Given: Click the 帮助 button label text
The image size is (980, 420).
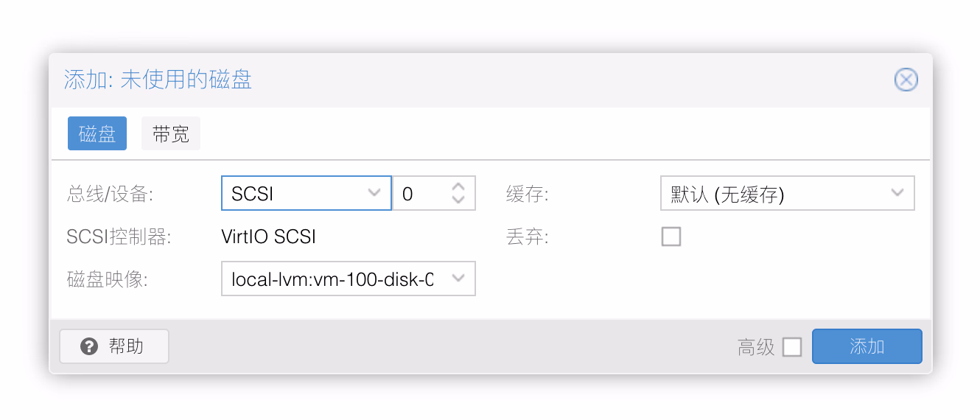Looking at the screenshot, I should point(126,346).
